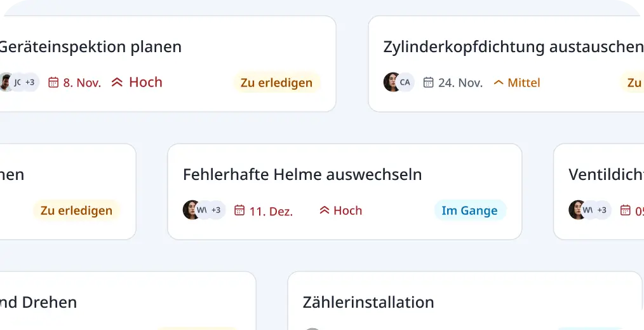Click the calendar icon beside 11. Dez.
The width and height of the screenshot is (644, 330).
click(239, 210)
